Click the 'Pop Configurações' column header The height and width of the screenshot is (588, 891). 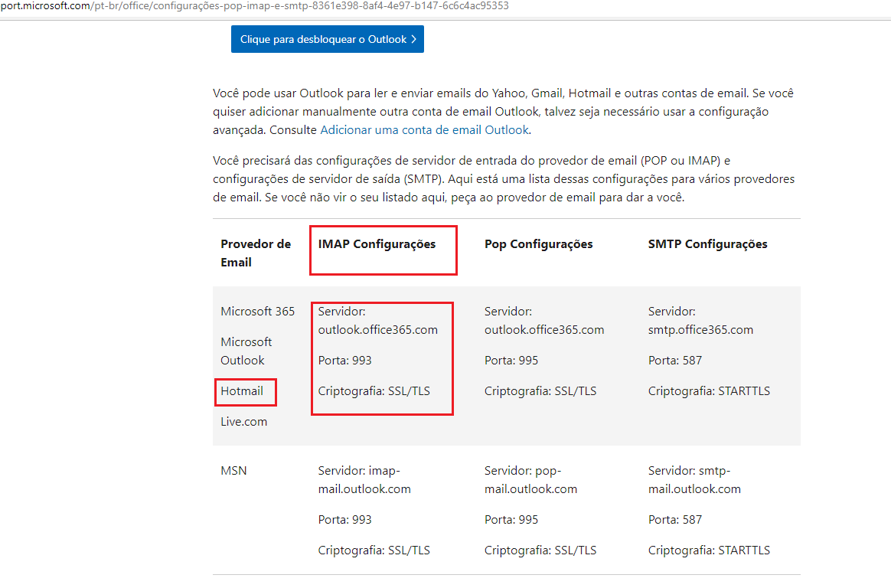tap(538, 244)
